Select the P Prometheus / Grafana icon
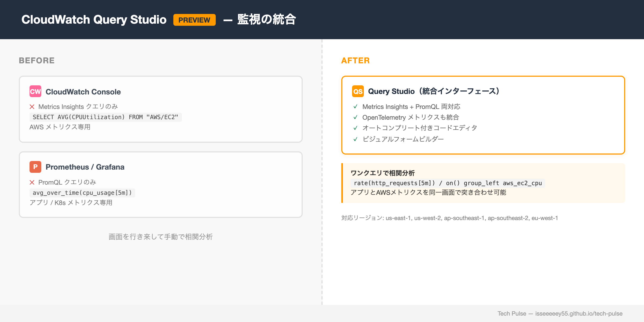Image resolution: width=644 pixels, height=322 pixels. click(35, 167)
